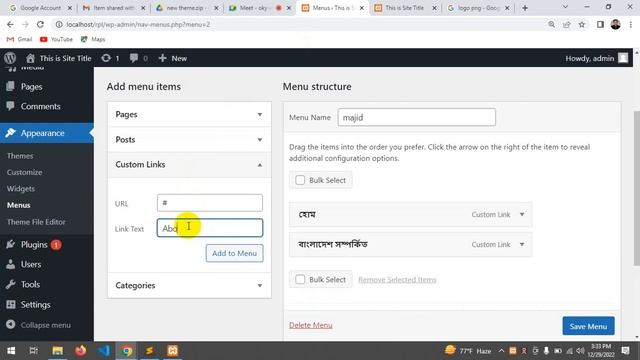Open Chrome three-dot menu

(631, 24)
